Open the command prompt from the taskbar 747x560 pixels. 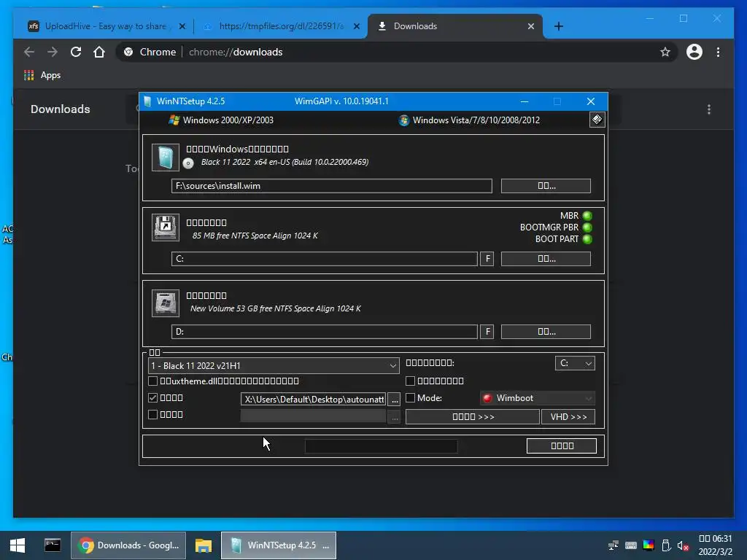pos(53,545)
